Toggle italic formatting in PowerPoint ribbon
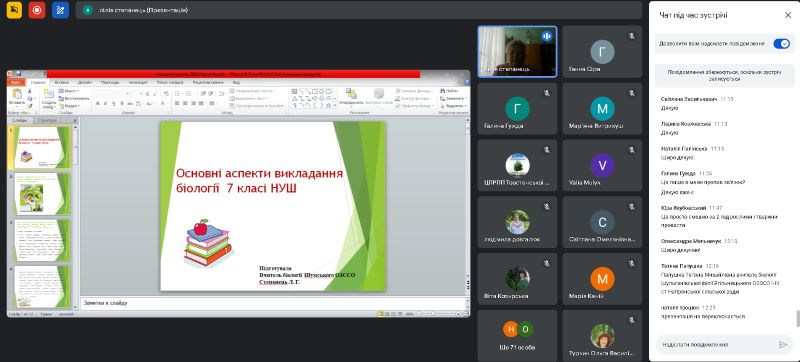Image resolution: width=800 pixels, height=362 pixels. pyautogui.click(x=105, y=104)
